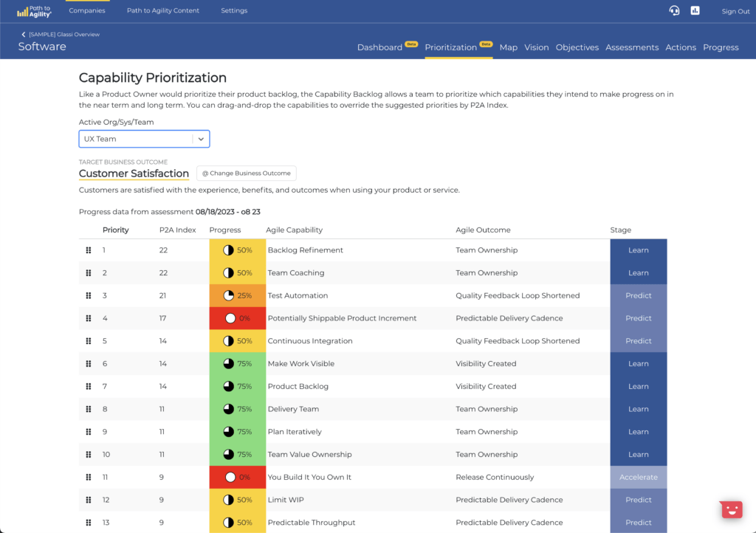Switch to the Map tab
756x533 pixels.
(x=508, y=47)
